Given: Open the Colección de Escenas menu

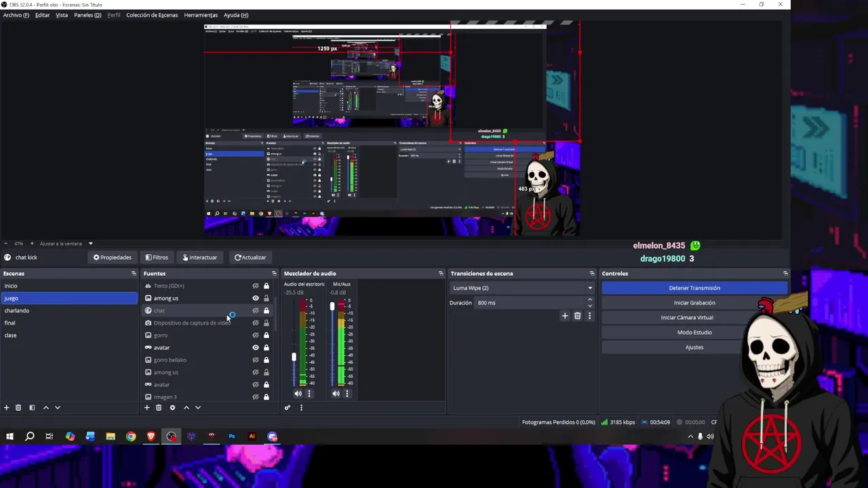Looking at the screenshot, I should [x=152, y=15].
